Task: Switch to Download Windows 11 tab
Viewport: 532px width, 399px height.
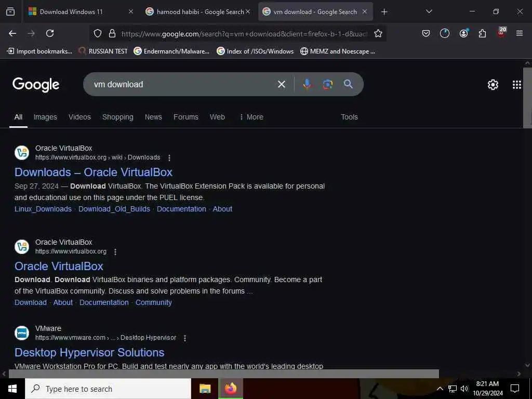Action: pyautogui.click(x=71, y=12)
